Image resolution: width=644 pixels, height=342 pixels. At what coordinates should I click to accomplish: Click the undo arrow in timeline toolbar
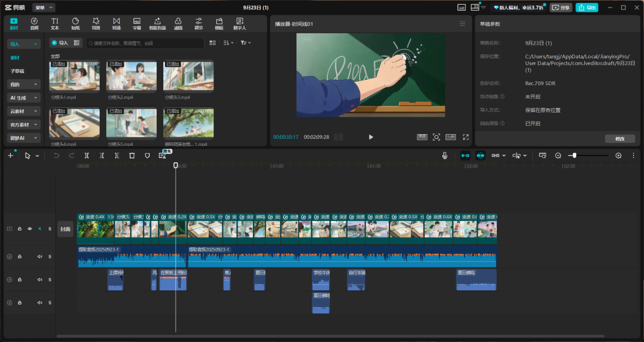tap(57, 156)
